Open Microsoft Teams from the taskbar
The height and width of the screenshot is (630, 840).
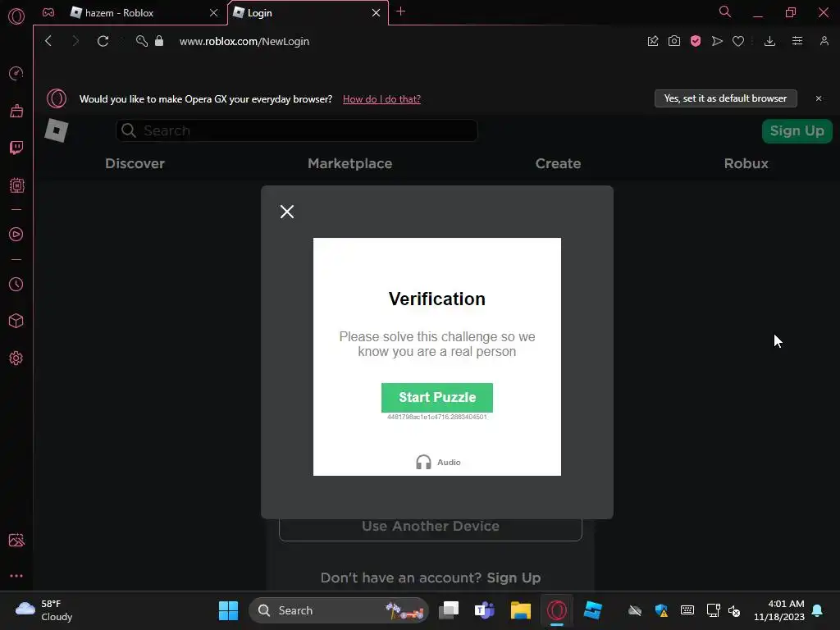[x=484, y=610]
